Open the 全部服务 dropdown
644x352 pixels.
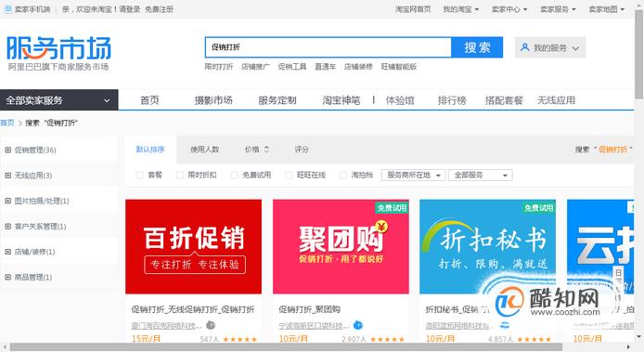point(481,176)
